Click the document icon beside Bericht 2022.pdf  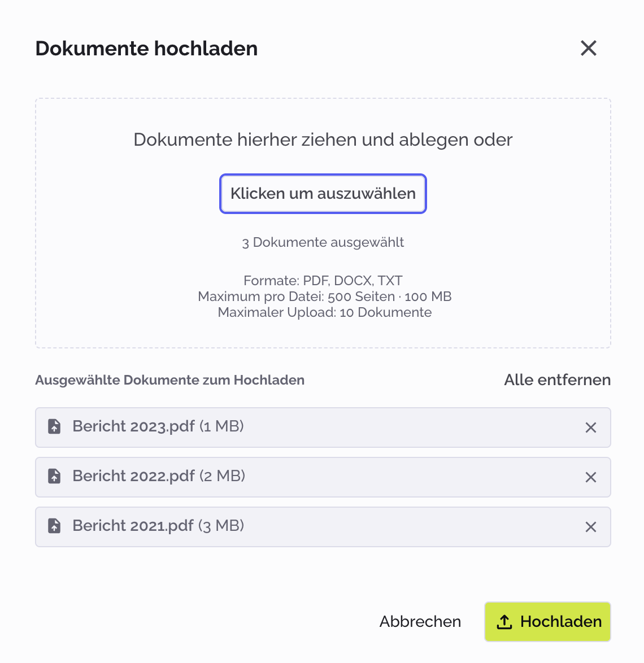coord(54,477)
